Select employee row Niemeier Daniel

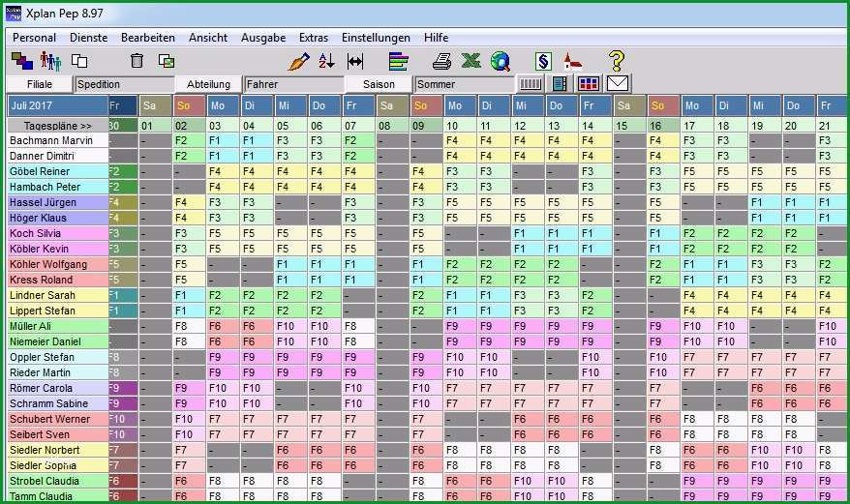pyautogui.click(x=57, y=341)
